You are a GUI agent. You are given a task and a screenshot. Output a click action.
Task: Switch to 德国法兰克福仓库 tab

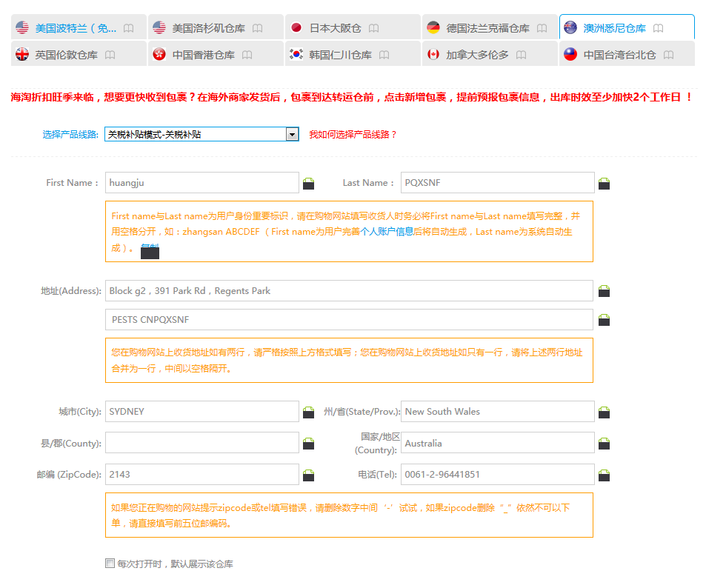[x=487, y=28]
